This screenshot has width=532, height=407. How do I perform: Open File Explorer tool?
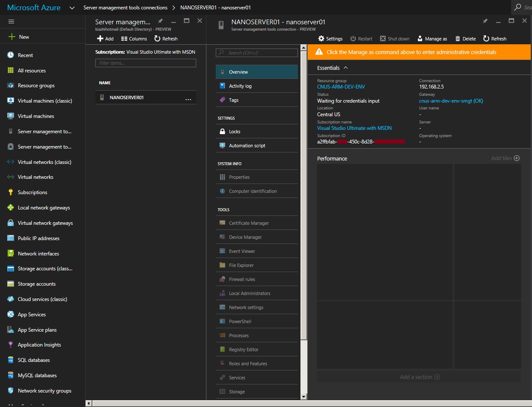pyautogui.click(x=257, y=265)
